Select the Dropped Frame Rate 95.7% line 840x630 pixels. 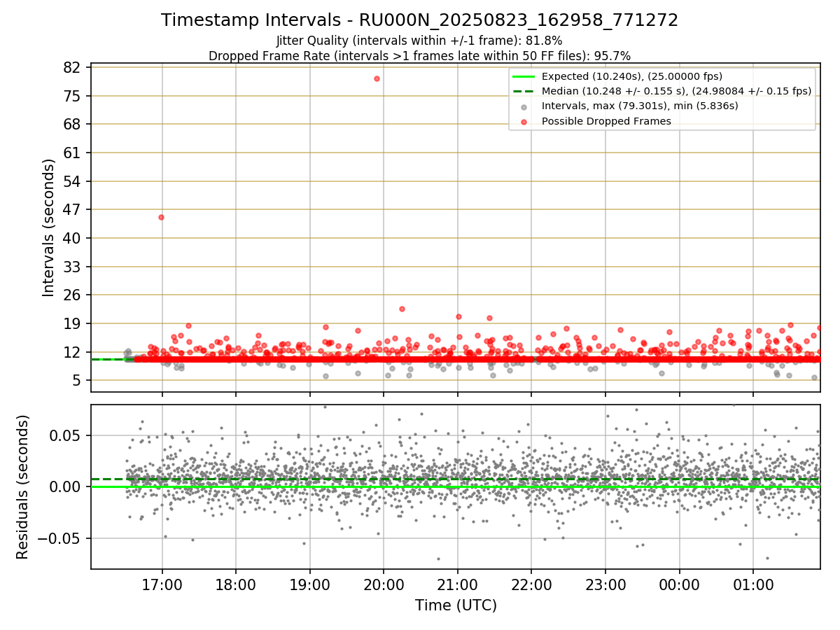coord(420,55)
